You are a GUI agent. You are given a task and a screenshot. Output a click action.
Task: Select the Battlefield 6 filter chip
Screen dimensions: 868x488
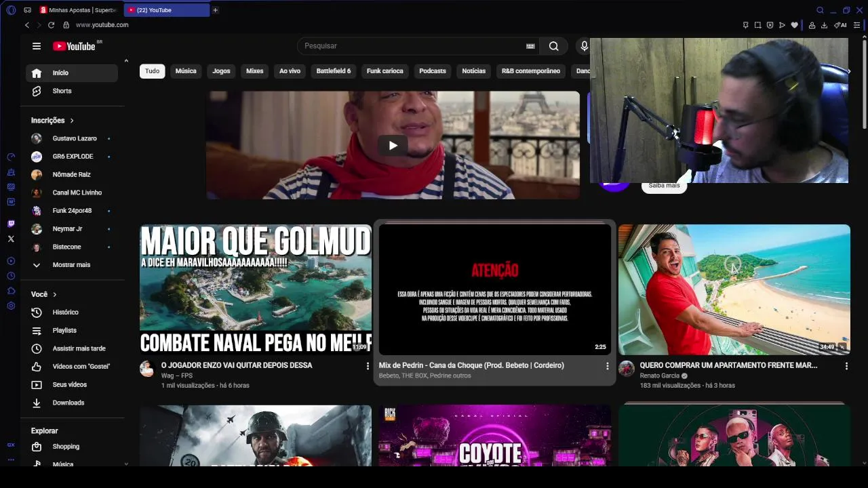click(x=334, y=71)
